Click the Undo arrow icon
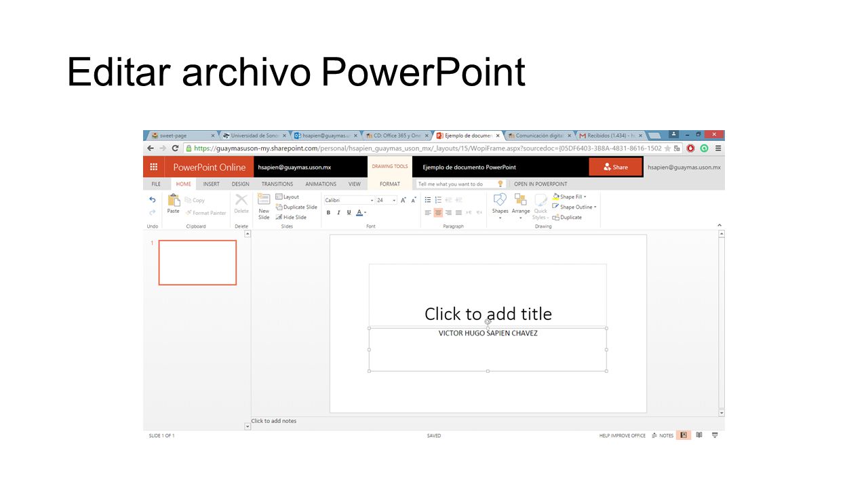 pyautogui.click(x=153, y=200)
